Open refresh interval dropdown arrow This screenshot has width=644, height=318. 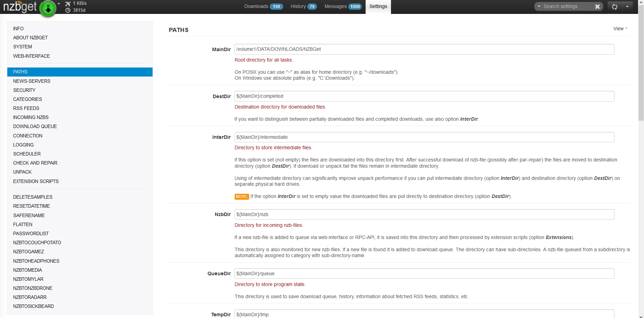click(x=627, y=7)
